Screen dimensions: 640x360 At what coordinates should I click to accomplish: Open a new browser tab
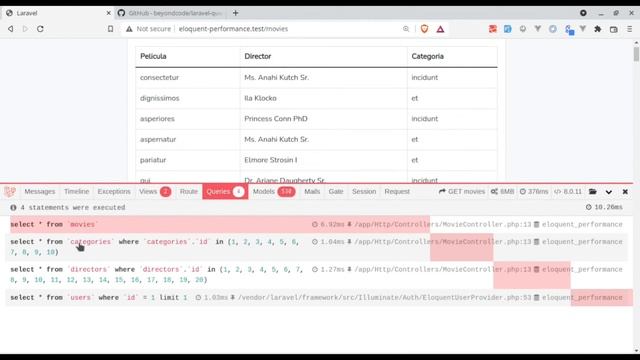236,13
